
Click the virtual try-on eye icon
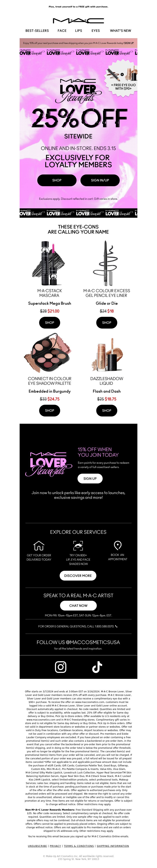[78, 546]
